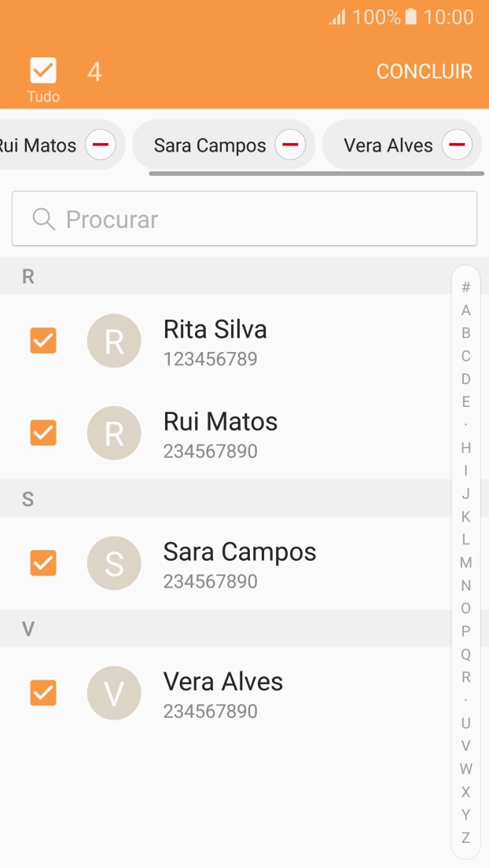Image resolution: width=489 pixels, height=868 pixels.
Task: Tap the R section header
Action: point(28,277)
